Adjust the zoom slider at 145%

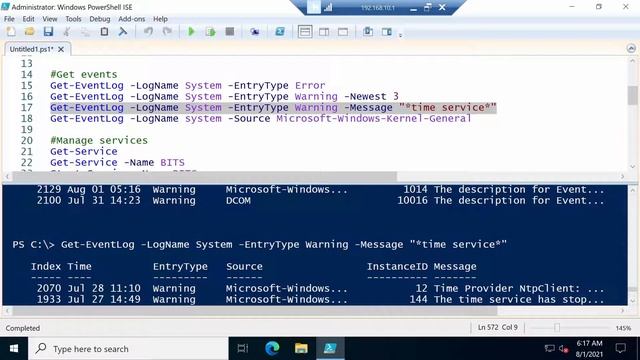[x=557, y=328]
